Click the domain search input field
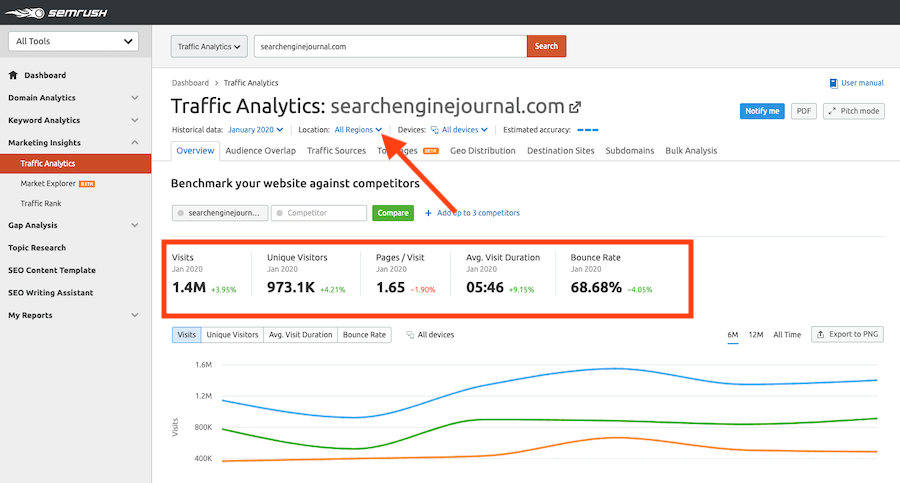 390,47
